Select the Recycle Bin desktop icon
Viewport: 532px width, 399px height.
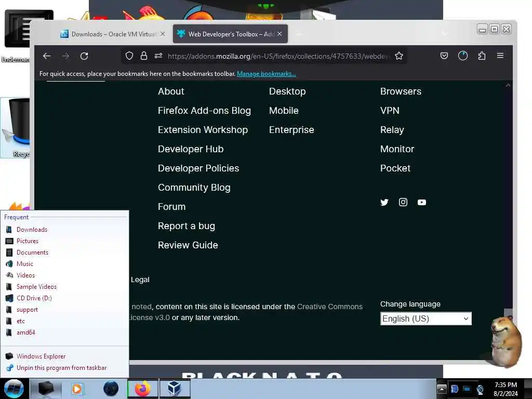pyautogui.click(x=15, y=128)
